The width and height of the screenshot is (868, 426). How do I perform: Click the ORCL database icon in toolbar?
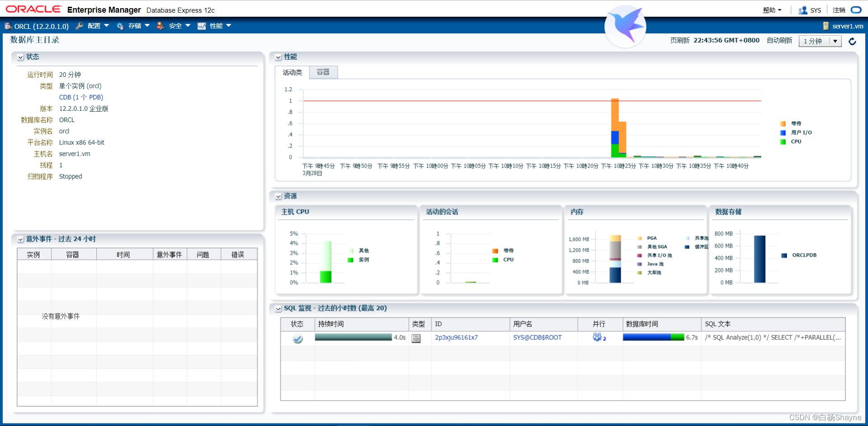point(8,26)
